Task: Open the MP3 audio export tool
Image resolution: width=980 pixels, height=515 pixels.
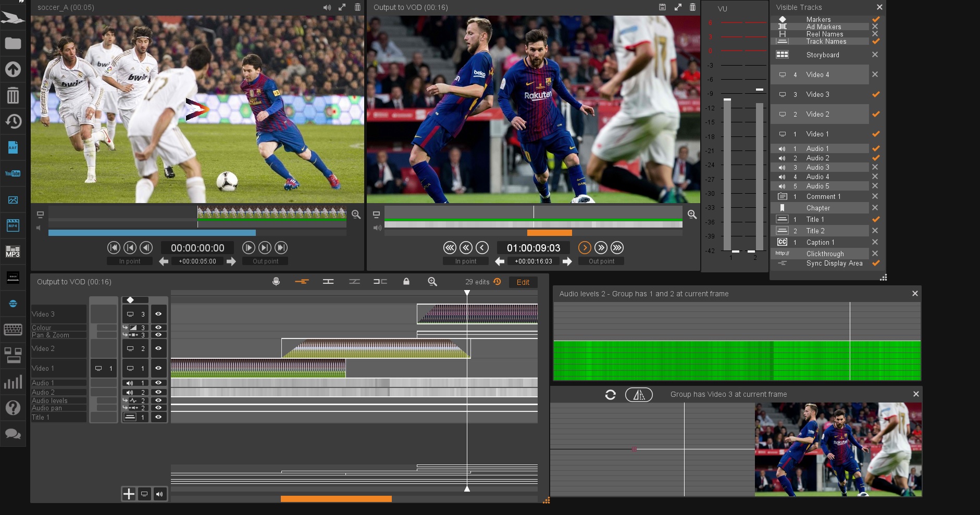Action: (x=13, y=252)
